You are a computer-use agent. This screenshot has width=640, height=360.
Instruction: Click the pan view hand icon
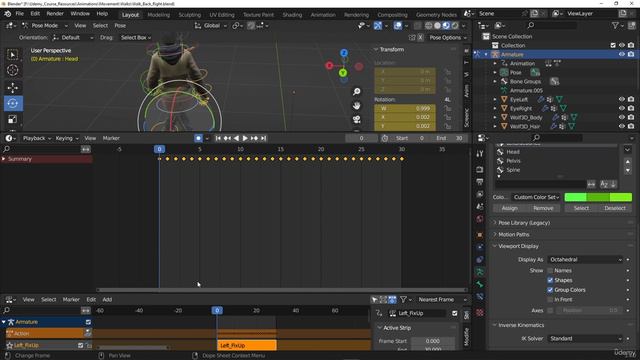(x=357, y=106)
